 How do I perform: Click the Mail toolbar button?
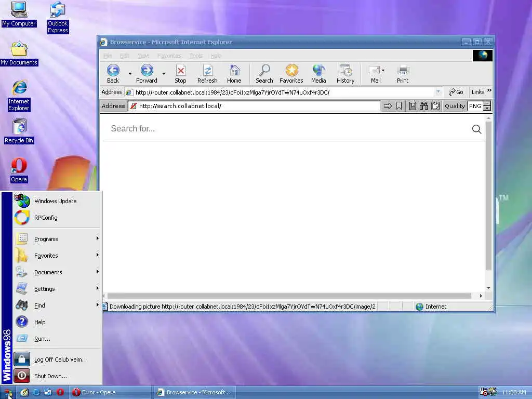(x=375, y=73)
